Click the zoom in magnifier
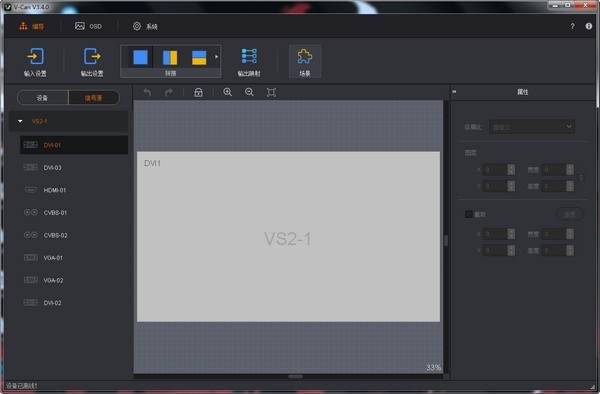 (x=228, y=92)
